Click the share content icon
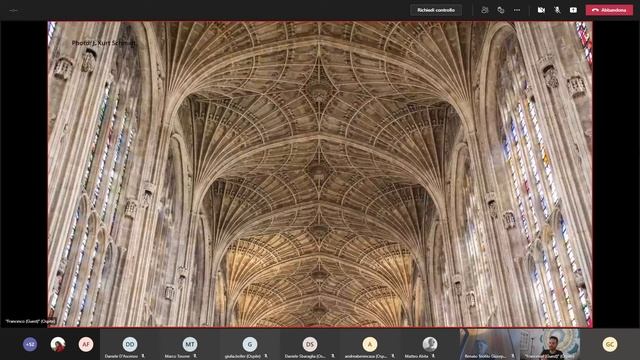The image size is (640, 360). click(573, 10)
